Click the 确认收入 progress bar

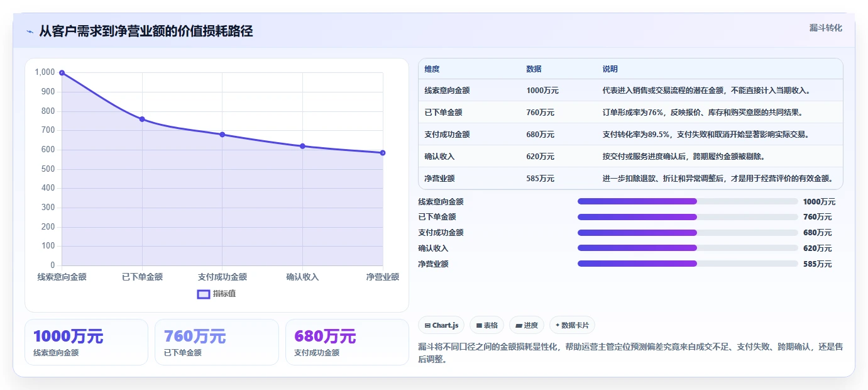pyautogui.click(x=688, y=248)
